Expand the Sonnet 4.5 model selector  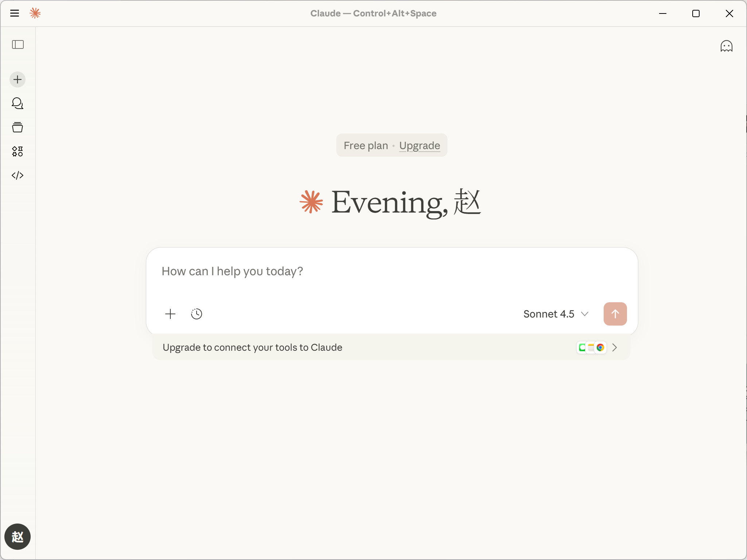click(x=556, y=314)
